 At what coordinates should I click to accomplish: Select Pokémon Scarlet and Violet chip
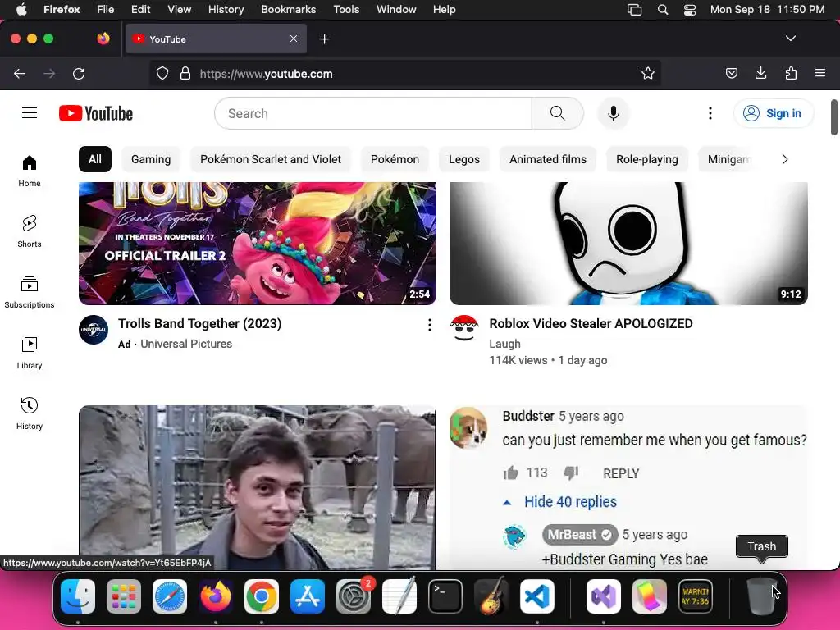pyautogui.click(x=271, y=159)
